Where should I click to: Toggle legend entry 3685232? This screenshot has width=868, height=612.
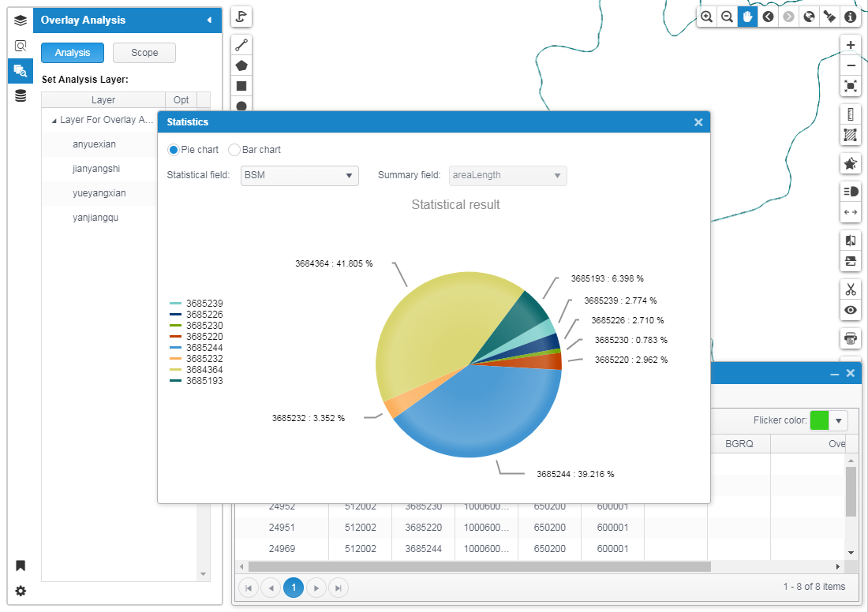click(x=196, y=359)
